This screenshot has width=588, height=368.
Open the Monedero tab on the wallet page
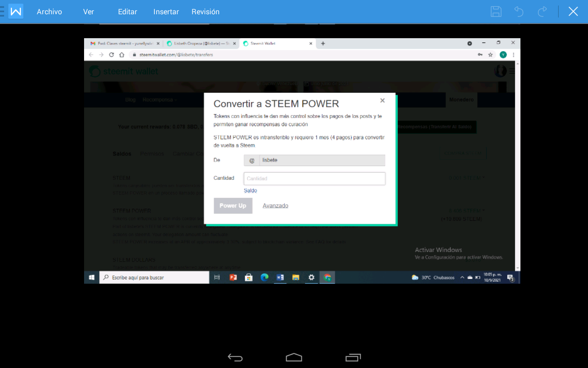pyautogui.click(x=461, y=100)
